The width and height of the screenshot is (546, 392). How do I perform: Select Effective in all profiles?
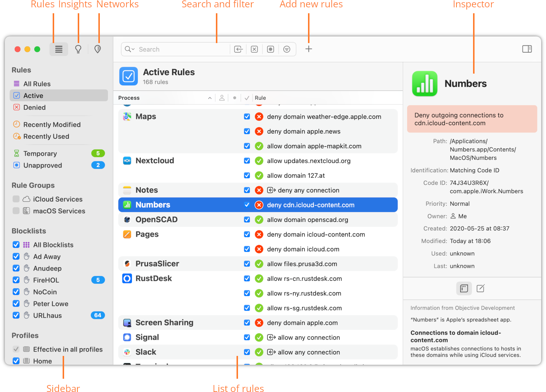(x=59, y=349)
